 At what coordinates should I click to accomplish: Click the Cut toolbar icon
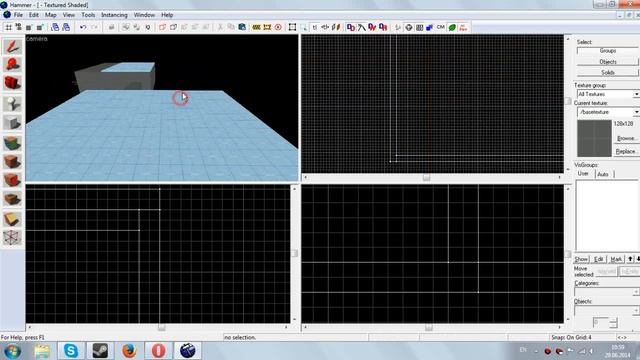220,27
